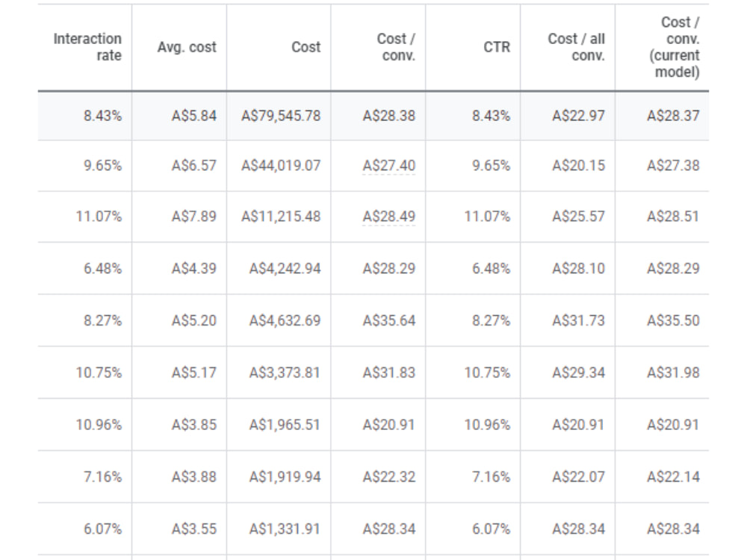The width and height of the screenshot is (747, 560).
Task: Click the CTR column header
Action: 497,47
